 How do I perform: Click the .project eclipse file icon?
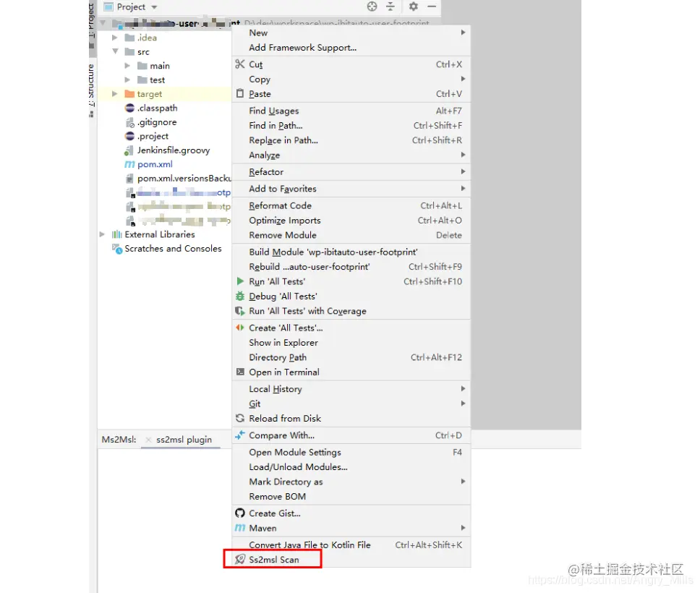click(130, 136)
